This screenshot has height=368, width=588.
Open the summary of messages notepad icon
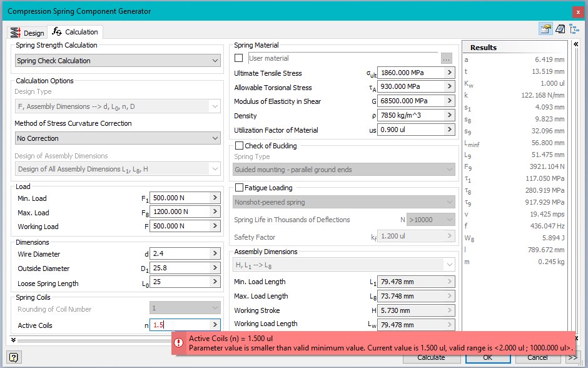pos(560,28)
